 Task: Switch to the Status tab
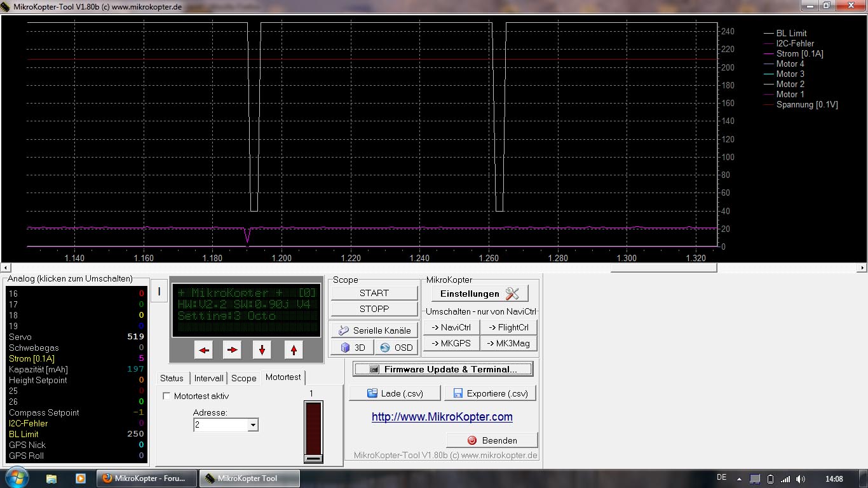tap(172, 378)
